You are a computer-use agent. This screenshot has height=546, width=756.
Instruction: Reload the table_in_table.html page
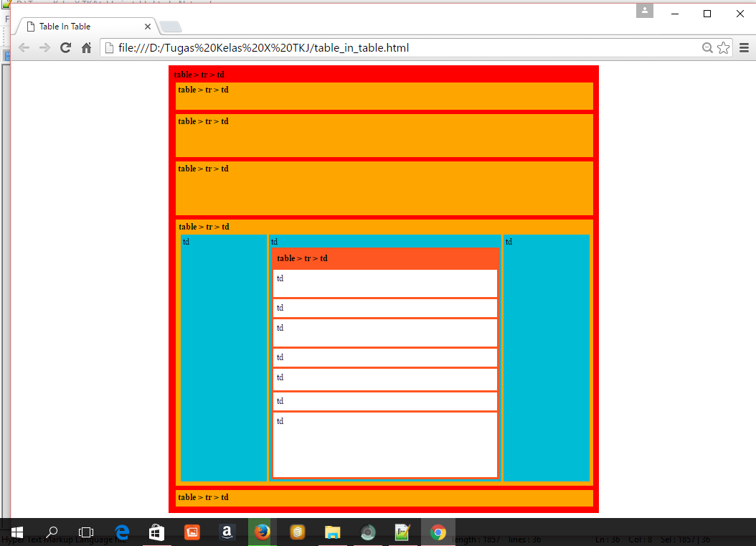pos(65,47)
